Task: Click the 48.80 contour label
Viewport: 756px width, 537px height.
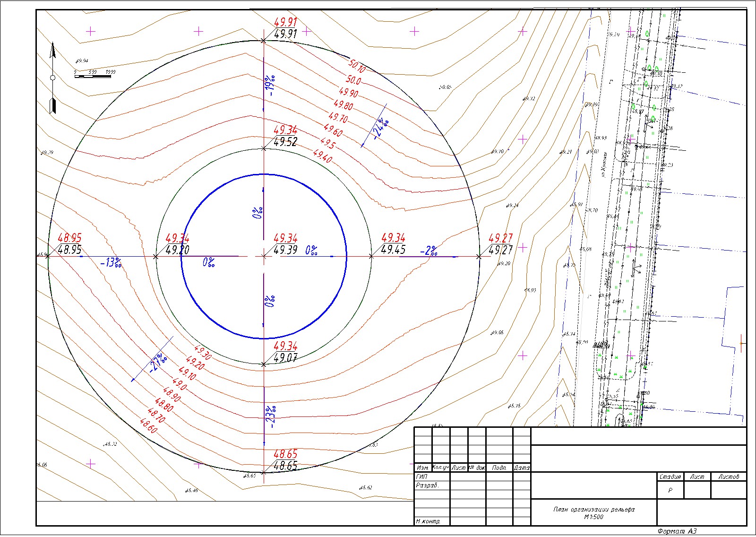Action: pyautogui.click(x=163, y=406)
